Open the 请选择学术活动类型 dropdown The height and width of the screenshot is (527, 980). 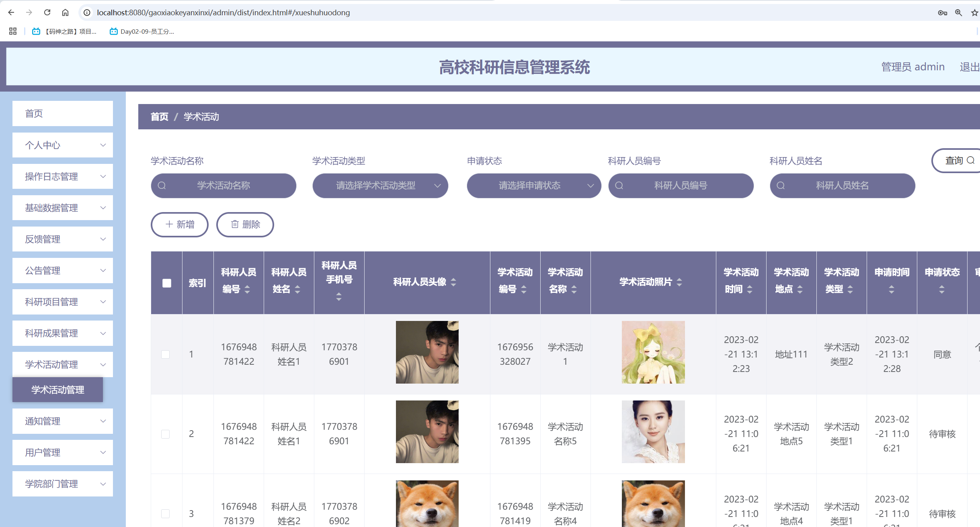point(380,186)
